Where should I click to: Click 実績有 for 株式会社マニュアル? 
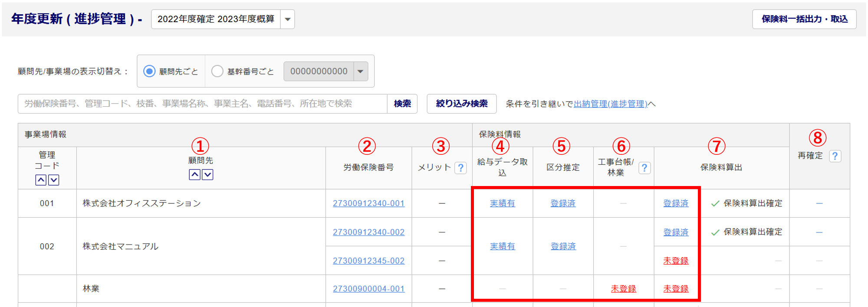pos(503,246)
